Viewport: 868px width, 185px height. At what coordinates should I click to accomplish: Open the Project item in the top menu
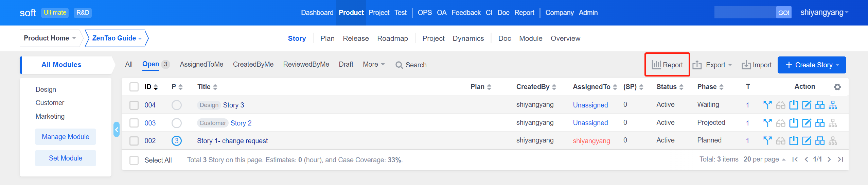click(x=379, y=13)
